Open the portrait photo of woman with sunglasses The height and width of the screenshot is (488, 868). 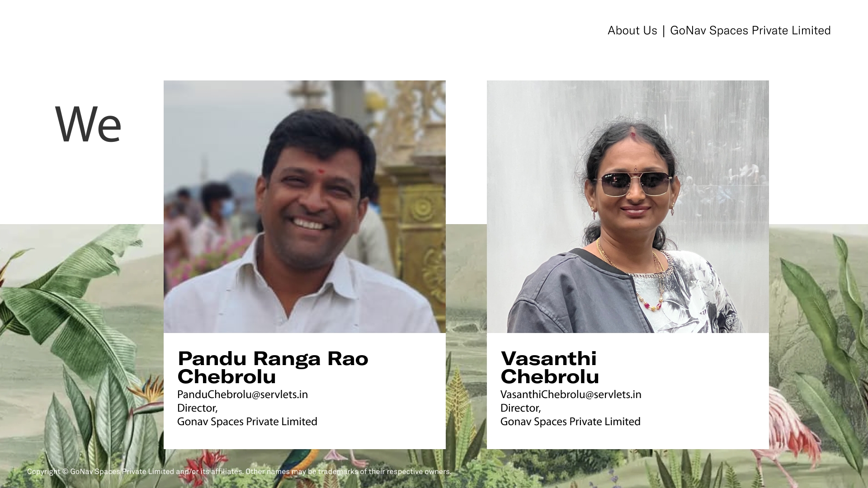pyautogui.click(x=628, y=206)
